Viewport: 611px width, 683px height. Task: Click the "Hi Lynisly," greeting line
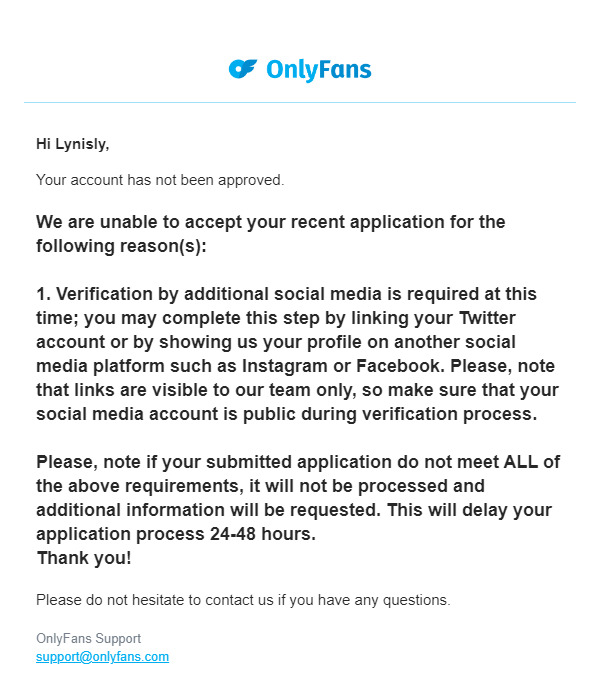[x=72, y=144]
